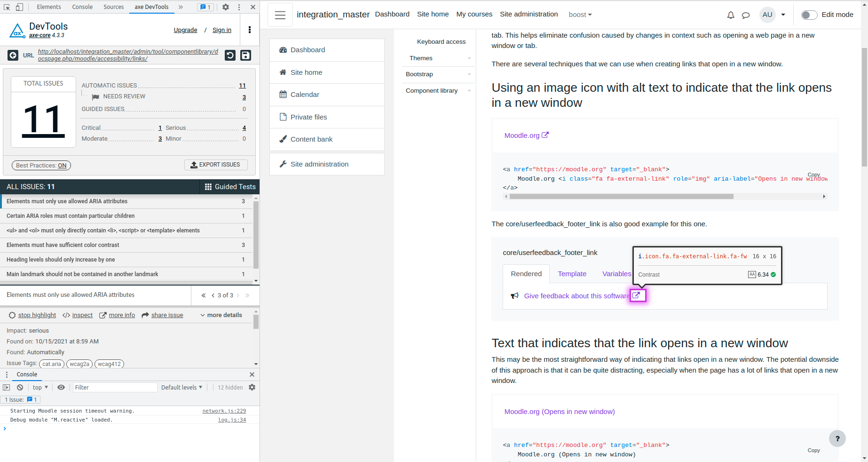The image size is (868, 462).
Task: Open DevTools three-dot customize menu
Action: 239,7
